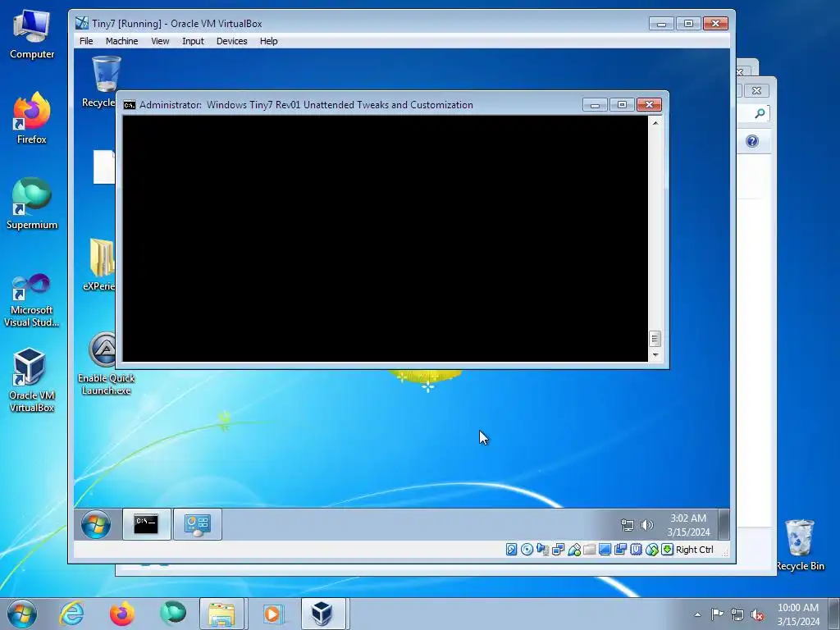
Task: Select the Enable Quick Launch.exe icon
Action: (x=106, y=364)
